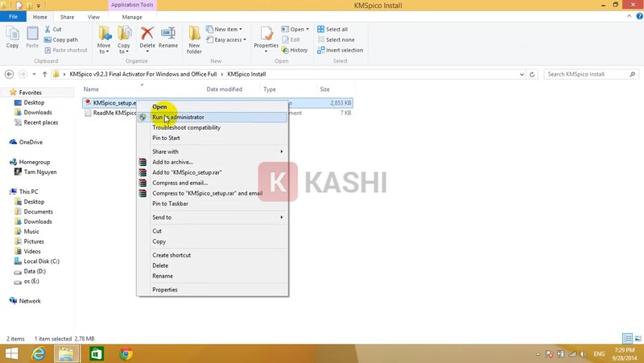Choose Troubleshoot compatibility
The width and height of the screenshot is (644, 363).
[x=213, y=128]
